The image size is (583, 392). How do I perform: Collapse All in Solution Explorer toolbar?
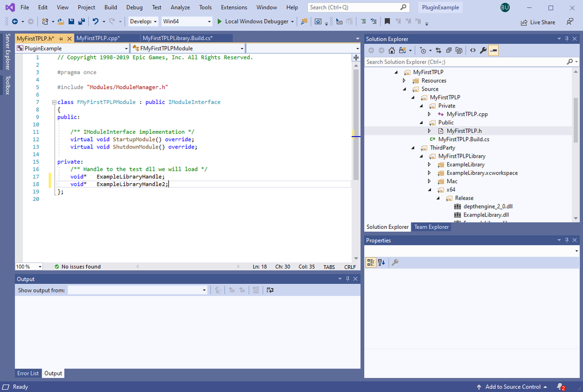[449, 50]
